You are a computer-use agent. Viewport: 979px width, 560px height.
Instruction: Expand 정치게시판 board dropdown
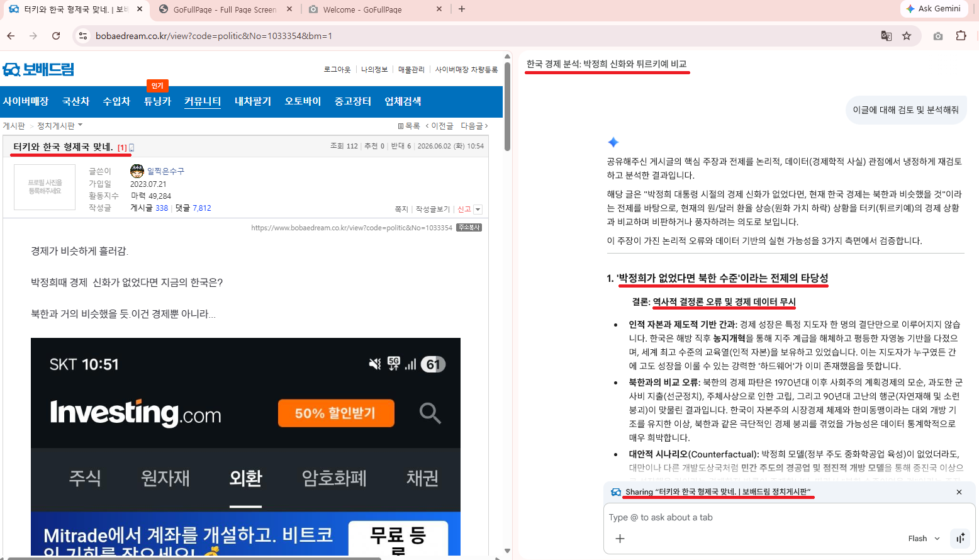[x=60, y=126]
